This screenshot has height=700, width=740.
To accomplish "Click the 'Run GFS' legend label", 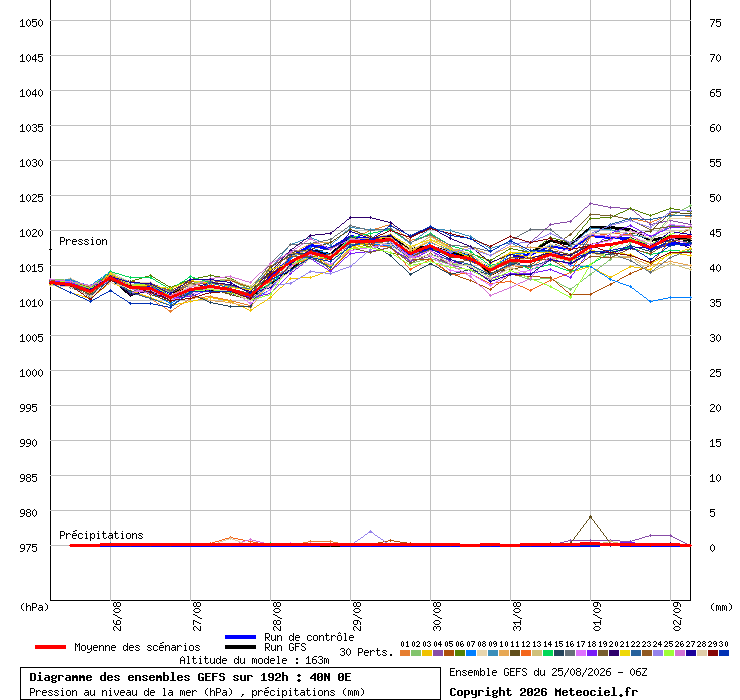I will tap(285, 647).
